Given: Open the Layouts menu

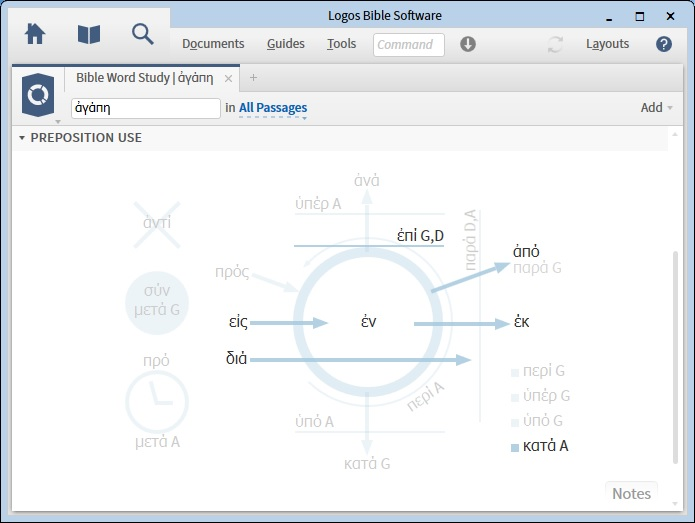Looking at the screenshot, I should pos(607,44).
